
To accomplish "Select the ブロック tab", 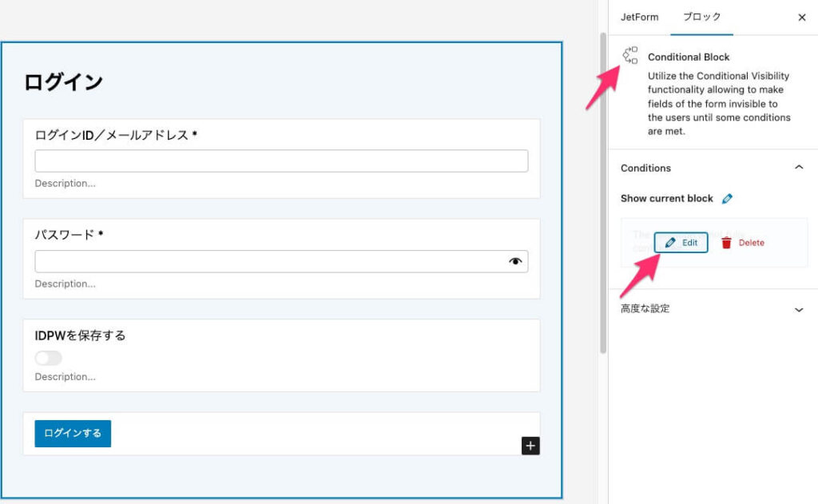I will point(701,17).
